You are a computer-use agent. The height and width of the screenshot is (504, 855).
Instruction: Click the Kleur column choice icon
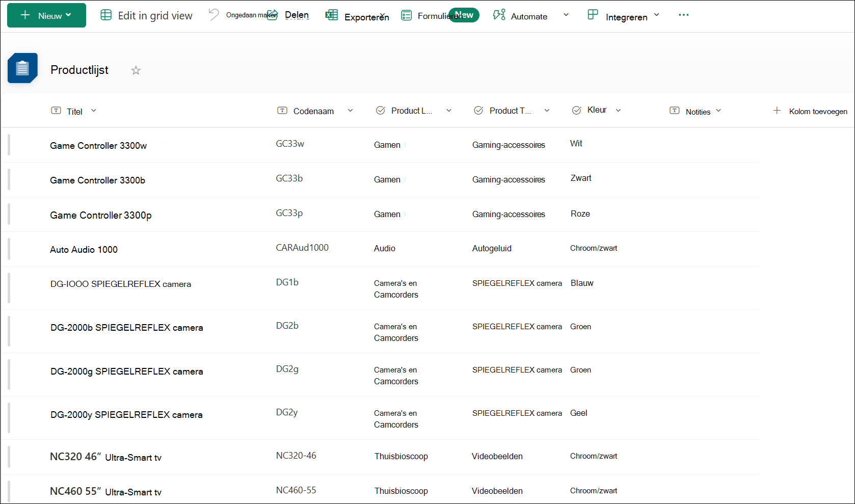577,111
